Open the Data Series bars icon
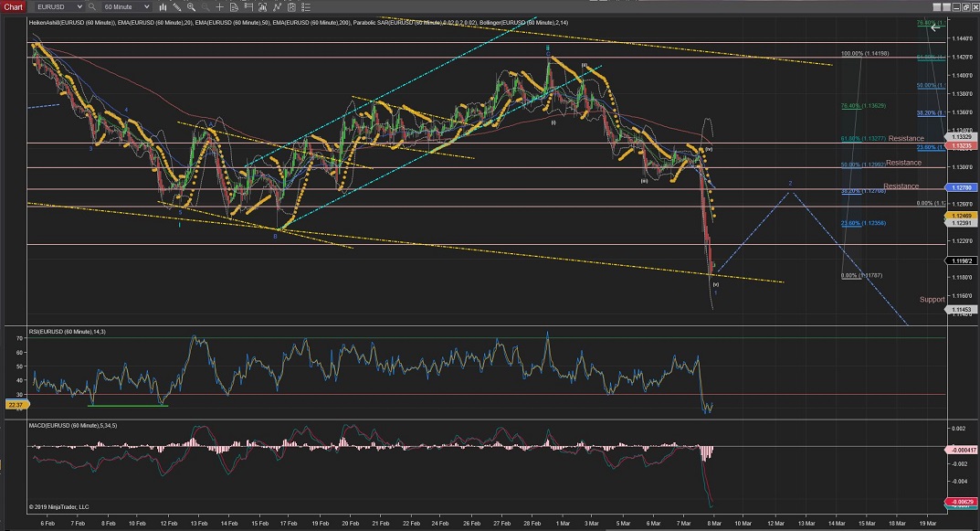980x531 pixels. pyautogui.click(x=163, y=7)
